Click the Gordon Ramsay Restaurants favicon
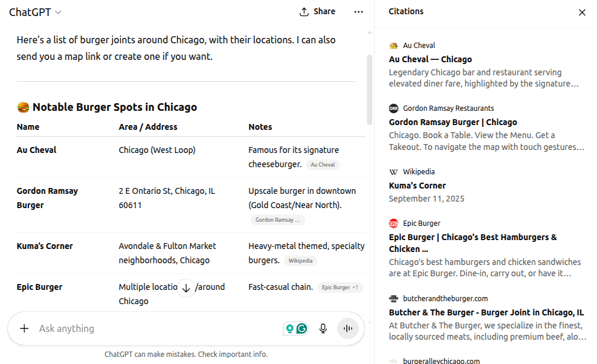Image resolution: width=597 pixels, height=364 pixels. click(x=393, y=108)
